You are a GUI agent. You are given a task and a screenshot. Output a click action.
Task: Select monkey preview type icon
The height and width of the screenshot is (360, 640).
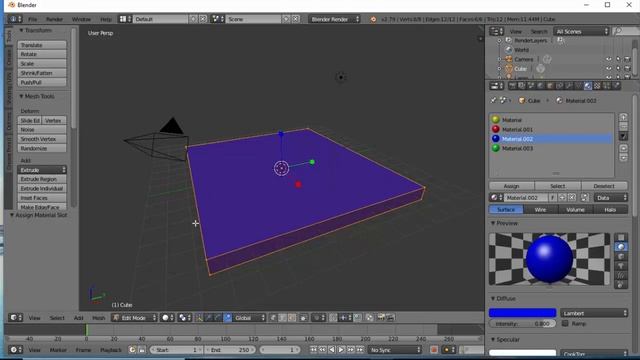tap(621, 266)
